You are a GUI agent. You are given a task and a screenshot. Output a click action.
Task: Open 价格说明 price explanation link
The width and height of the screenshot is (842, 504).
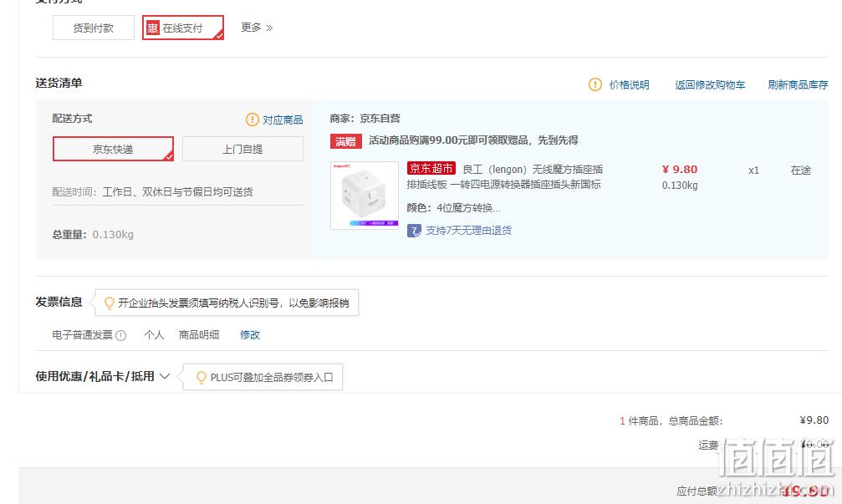(630, 84)
